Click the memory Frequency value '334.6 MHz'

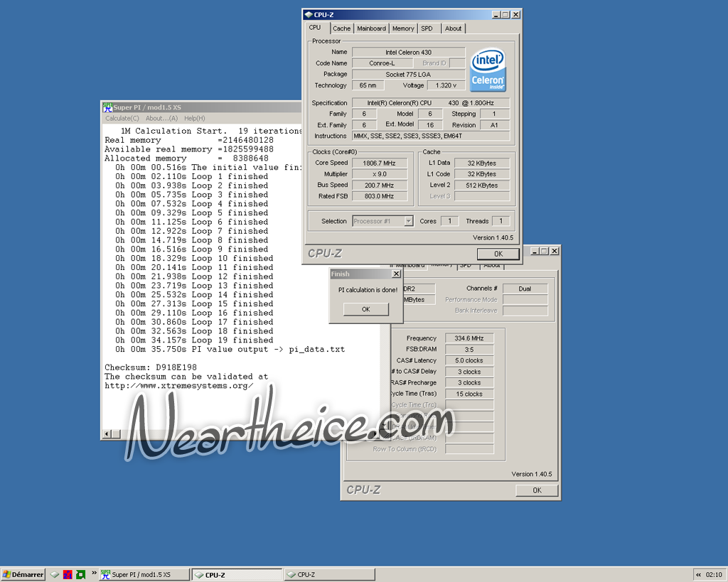tap(469, 338)
